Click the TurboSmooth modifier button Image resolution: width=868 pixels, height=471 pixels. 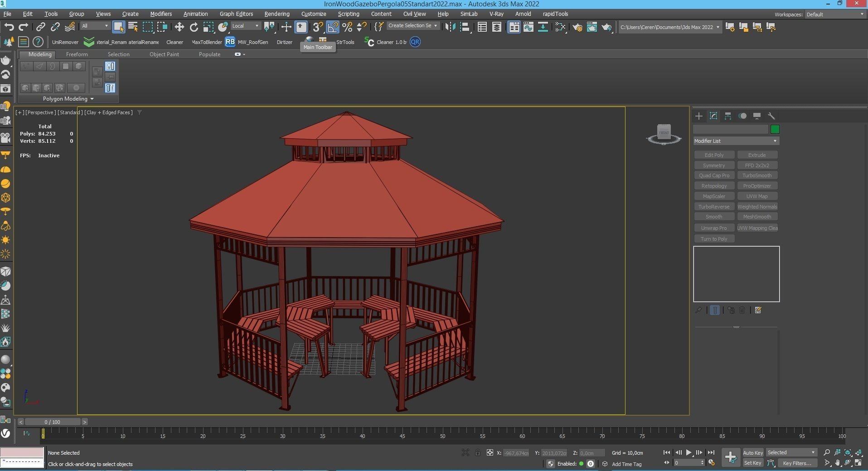[x=757, y=175]
